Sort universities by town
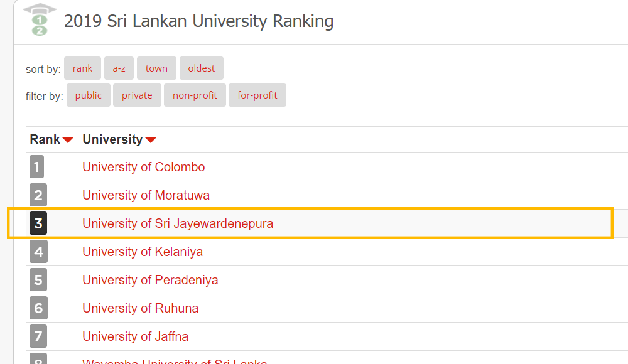 [156, 68]
